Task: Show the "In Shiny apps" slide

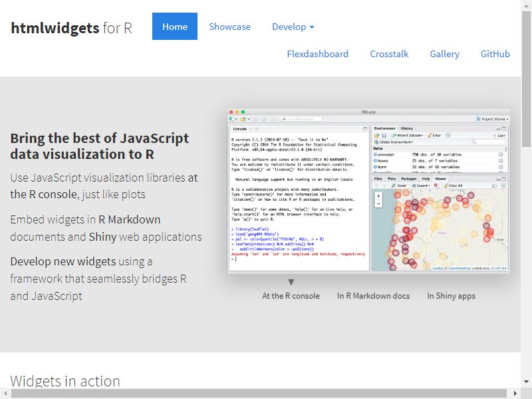Action: pyautogui.click(x=452, y=296)
